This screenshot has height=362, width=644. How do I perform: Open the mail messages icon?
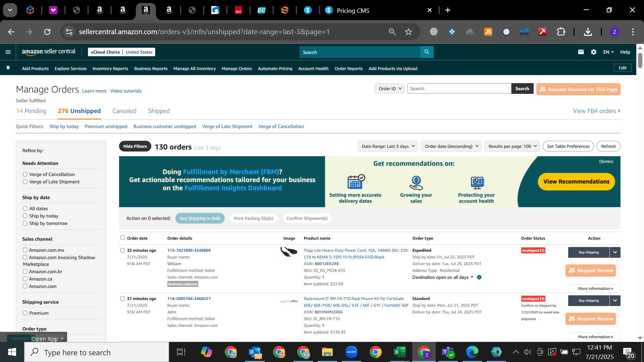(x=581, y=52)
